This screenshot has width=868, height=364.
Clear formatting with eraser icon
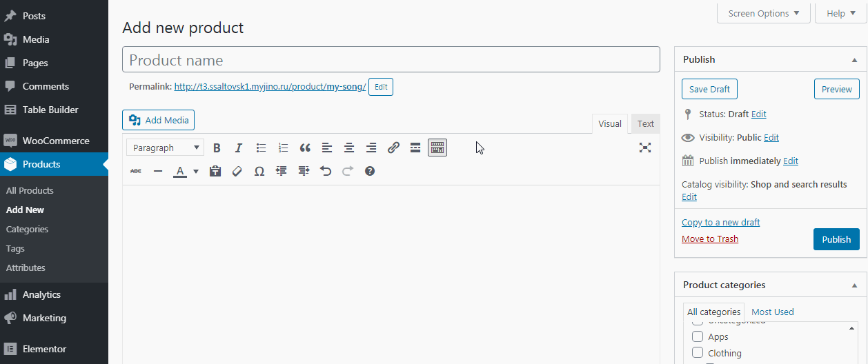pyautogui.click(x=237, y=171)
